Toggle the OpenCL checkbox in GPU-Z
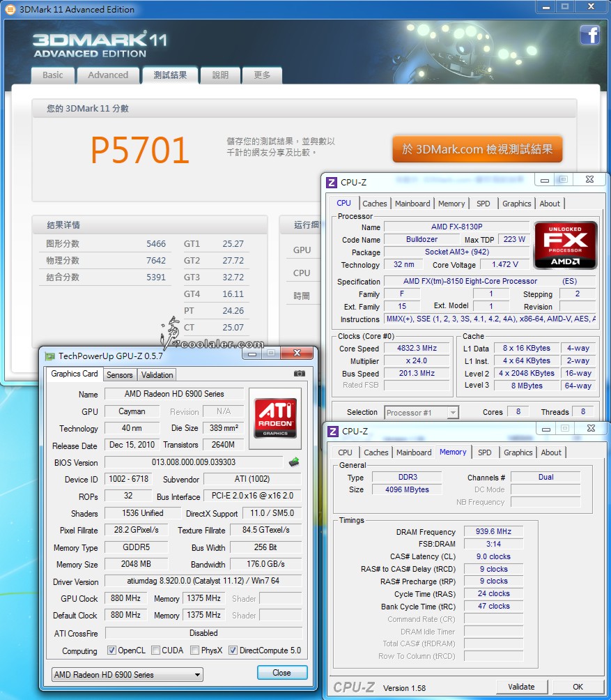Image resolution: width=611 pixels, height=700 pixels. point(111,650)
